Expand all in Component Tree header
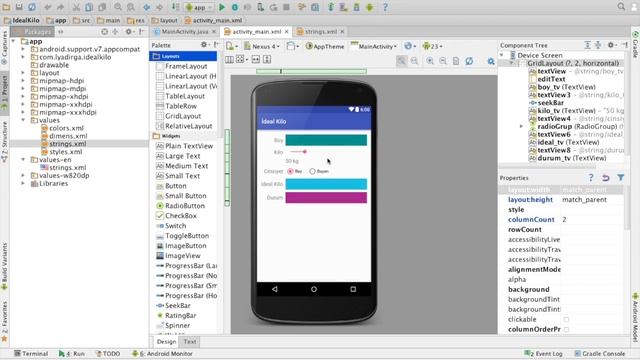The width and height of the screenshot is (640, 360). (587, 45)
